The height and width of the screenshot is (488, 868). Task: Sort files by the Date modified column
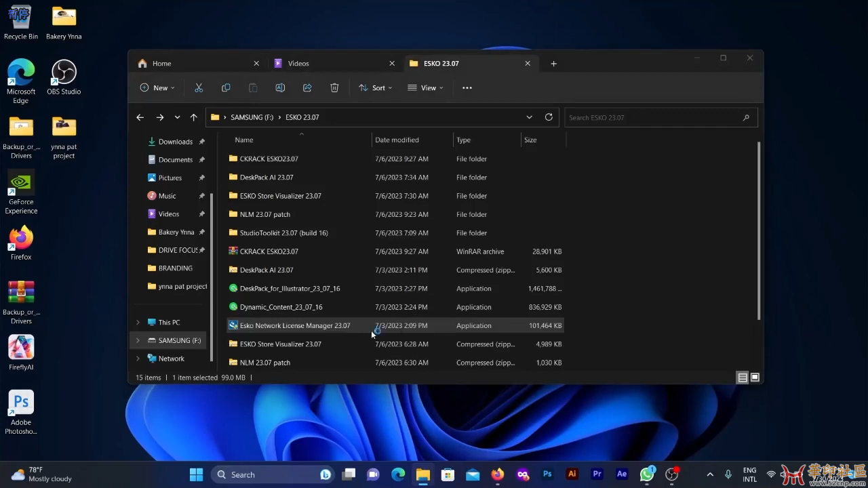pos(397,140)
